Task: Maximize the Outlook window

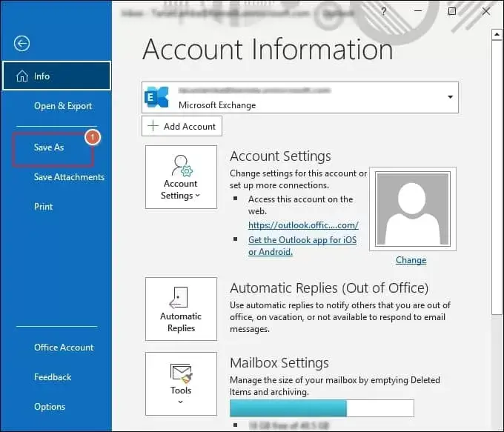Action: point(452,11)
